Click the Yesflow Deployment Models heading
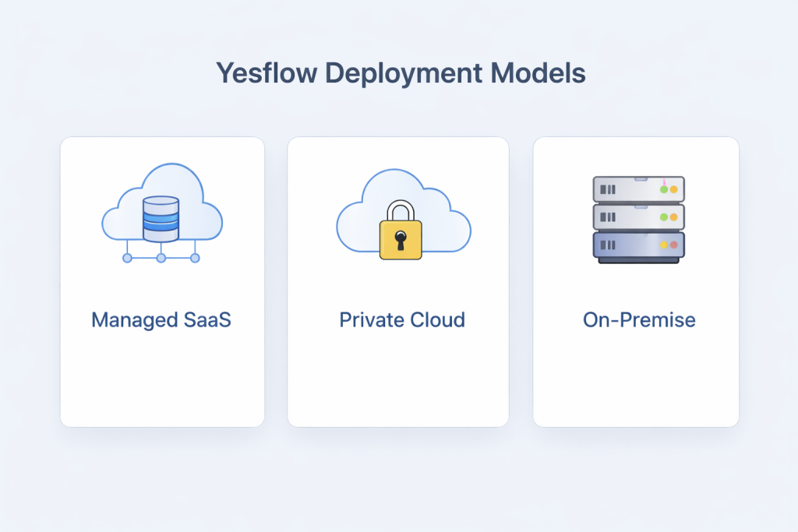Screen dimensions: 798x532 401,74
